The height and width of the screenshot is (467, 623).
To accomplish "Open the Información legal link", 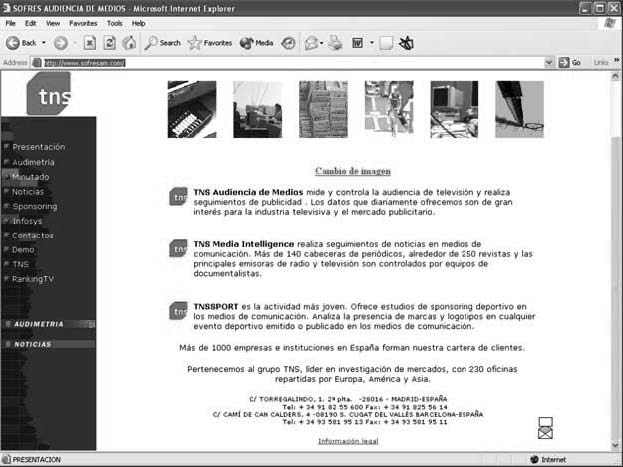I will [x=348, y=440].
